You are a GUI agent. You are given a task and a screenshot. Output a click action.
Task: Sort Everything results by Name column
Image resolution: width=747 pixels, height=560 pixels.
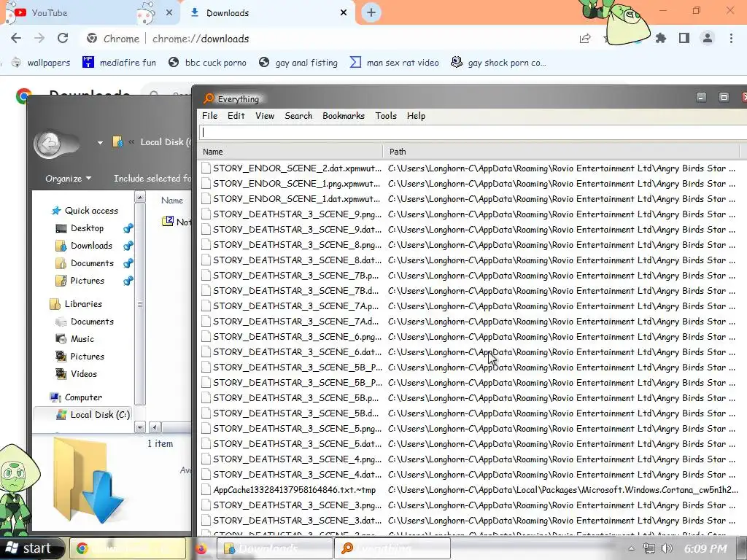click(290, 152)
